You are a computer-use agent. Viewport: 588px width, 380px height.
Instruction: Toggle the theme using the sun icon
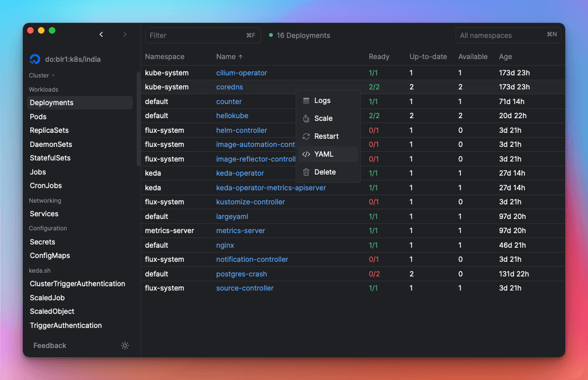coord(125,345)
